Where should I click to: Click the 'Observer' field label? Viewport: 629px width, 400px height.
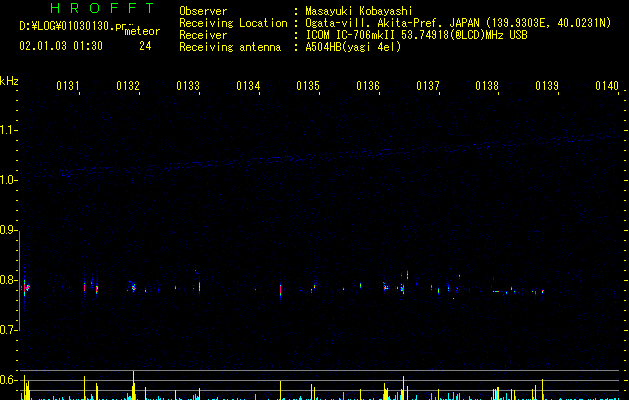coord(203,11)
